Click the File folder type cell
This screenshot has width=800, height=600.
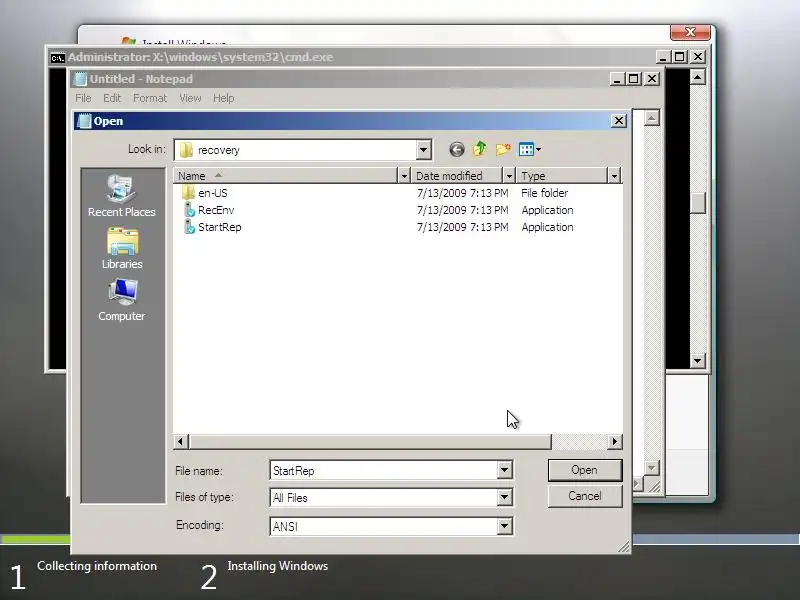point(544,193)
